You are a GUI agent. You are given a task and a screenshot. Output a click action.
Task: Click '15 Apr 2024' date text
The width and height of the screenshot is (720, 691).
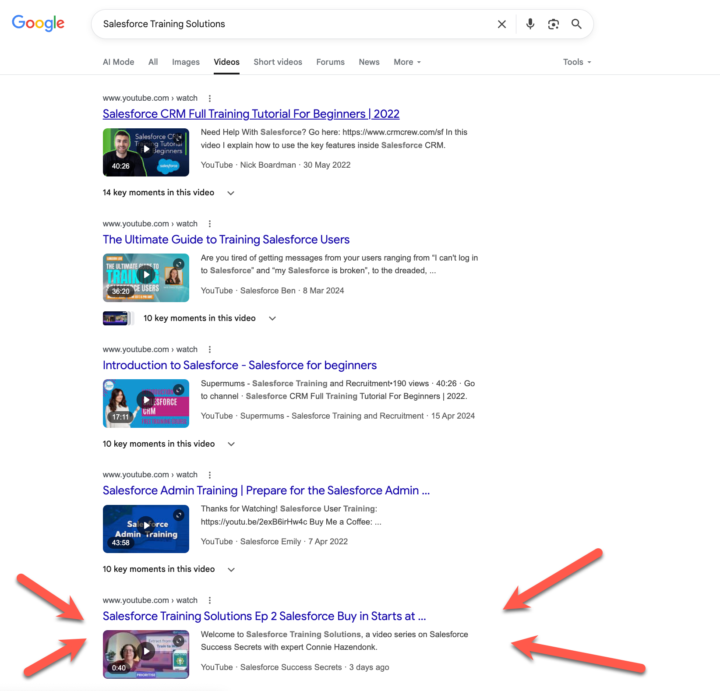[x=453, y=416]
